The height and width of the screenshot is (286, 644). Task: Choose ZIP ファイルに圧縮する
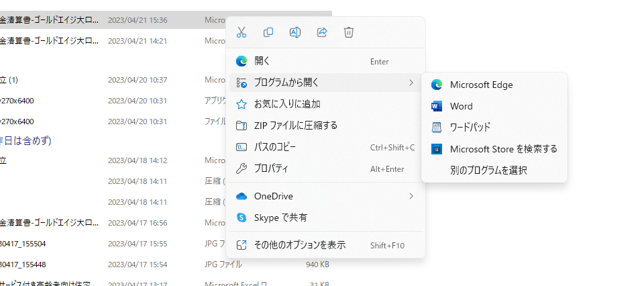click(x=295, y=126)
